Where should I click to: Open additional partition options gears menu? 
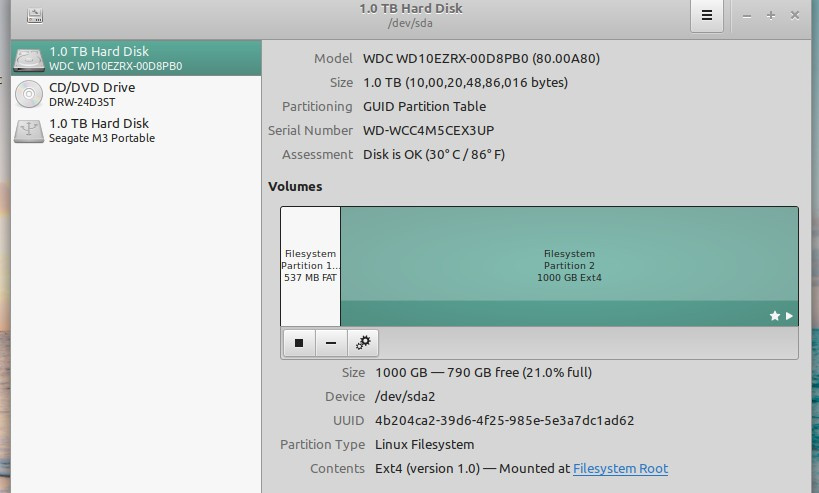[x=362, y=343]
